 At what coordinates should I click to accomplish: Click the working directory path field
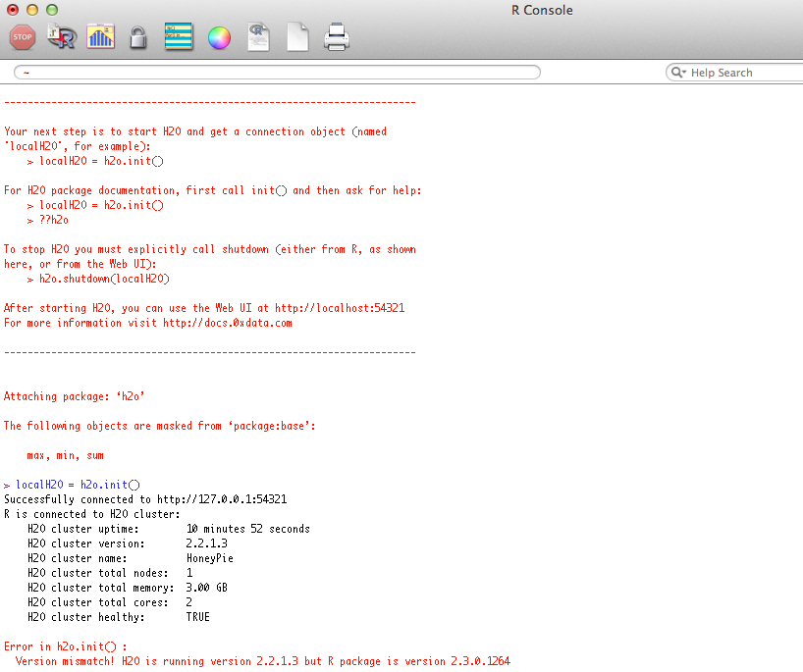tap(277, 73)
